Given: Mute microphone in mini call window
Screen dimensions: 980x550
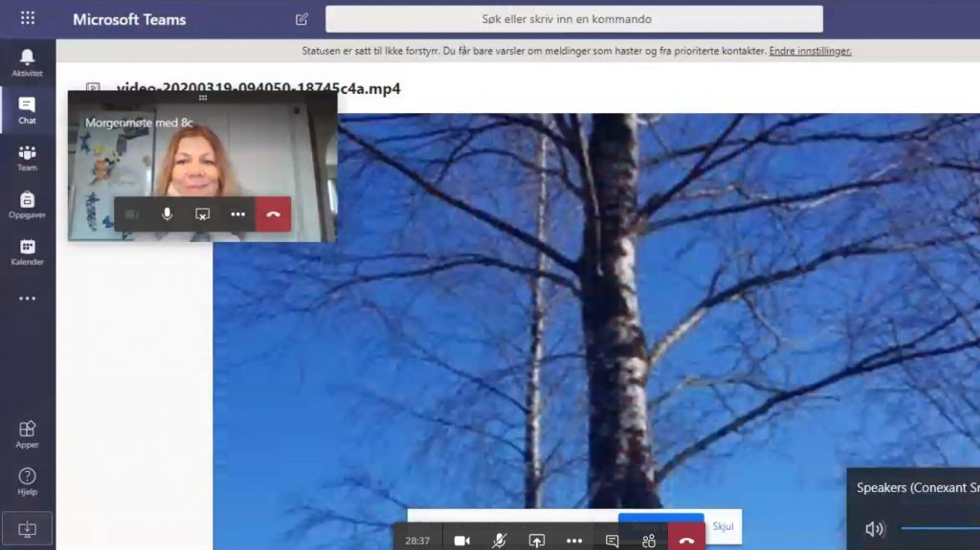Looking at the screenshot, I should click(x=167, y=214).
